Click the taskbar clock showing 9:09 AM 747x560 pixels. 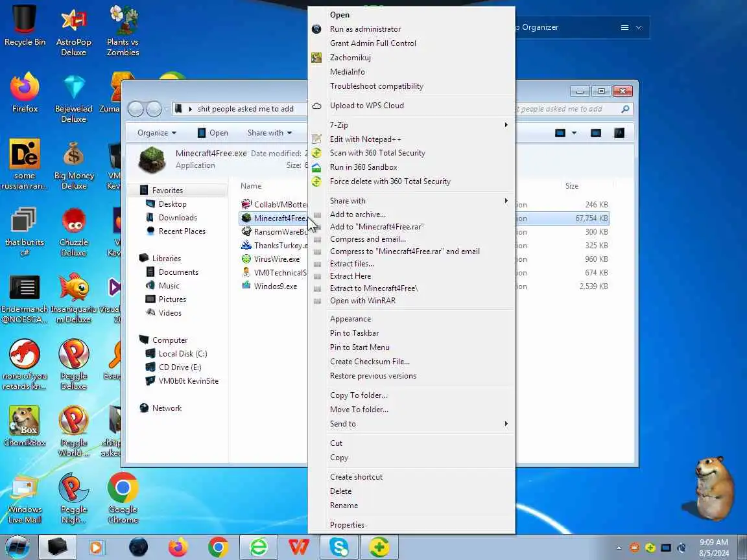(714, 548)
